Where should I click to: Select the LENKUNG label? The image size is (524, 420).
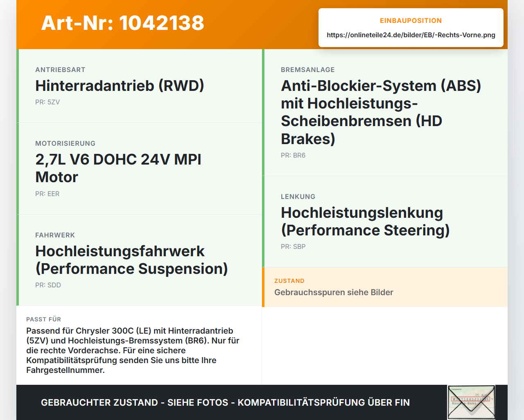point(298,196)
